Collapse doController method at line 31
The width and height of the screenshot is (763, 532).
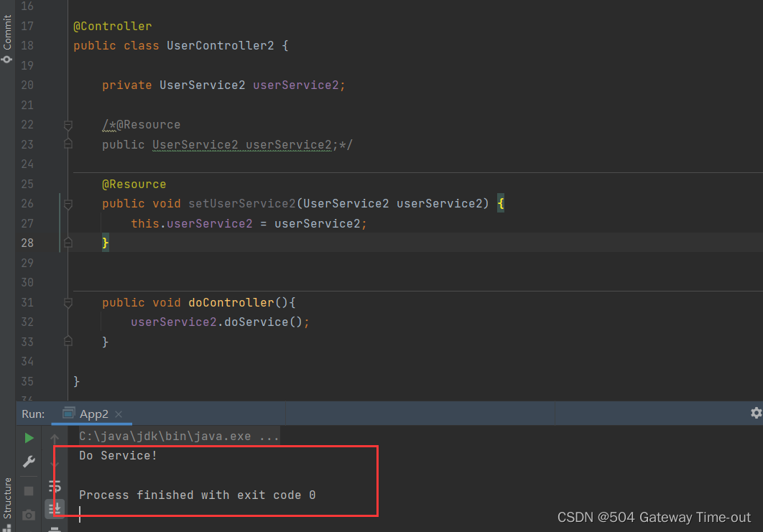68,303
